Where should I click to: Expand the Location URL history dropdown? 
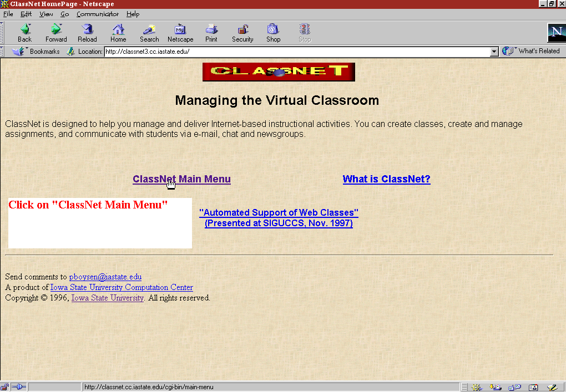[494, 52]
